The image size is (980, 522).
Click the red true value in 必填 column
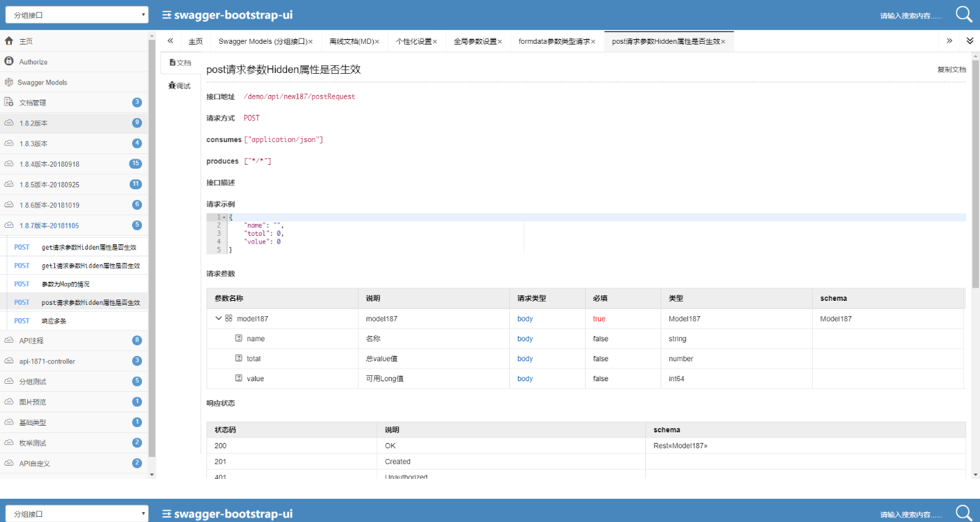click(599, 319)
